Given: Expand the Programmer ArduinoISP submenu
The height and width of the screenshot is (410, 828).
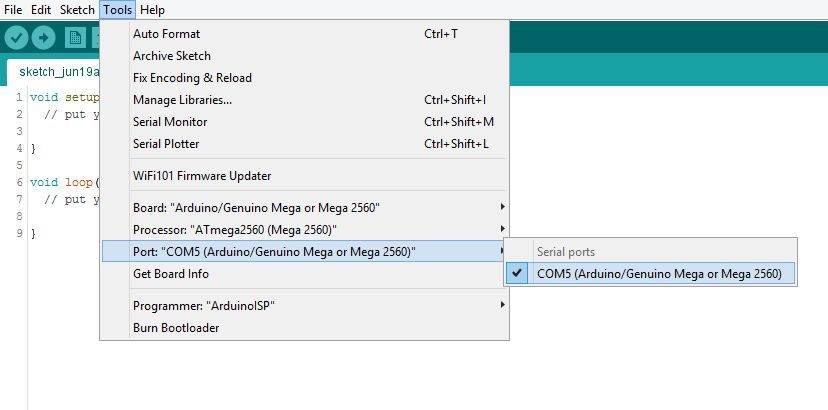Looking at the screenshot, I should click(305, 305).
